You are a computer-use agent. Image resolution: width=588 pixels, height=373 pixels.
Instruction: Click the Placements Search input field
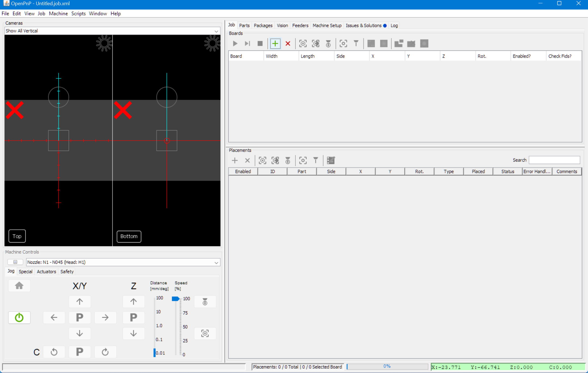point(554,160)
